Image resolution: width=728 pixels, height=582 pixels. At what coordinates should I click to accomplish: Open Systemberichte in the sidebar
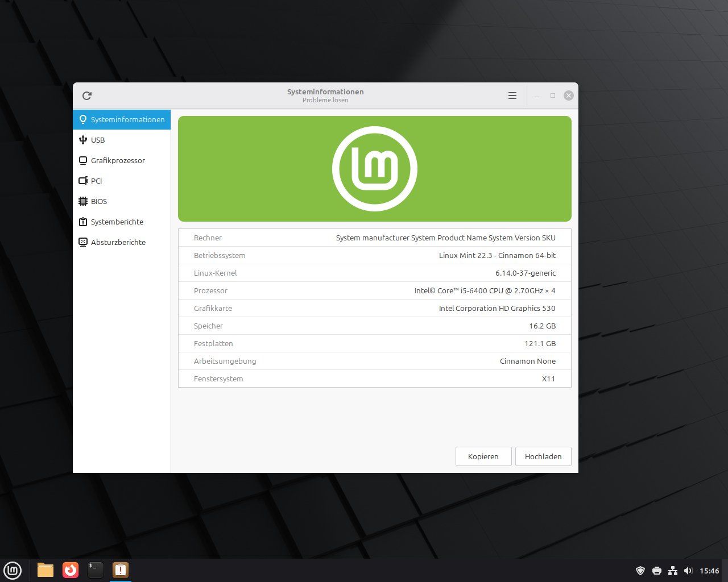122,222
